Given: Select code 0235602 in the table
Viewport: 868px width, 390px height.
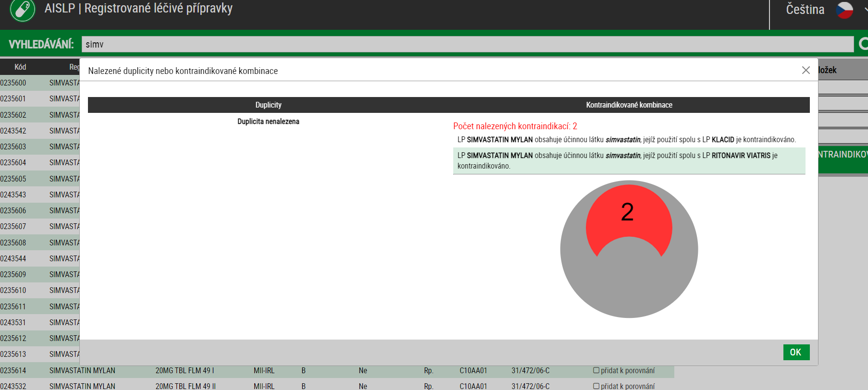Looking at the screenshot, I should point(13,115).
